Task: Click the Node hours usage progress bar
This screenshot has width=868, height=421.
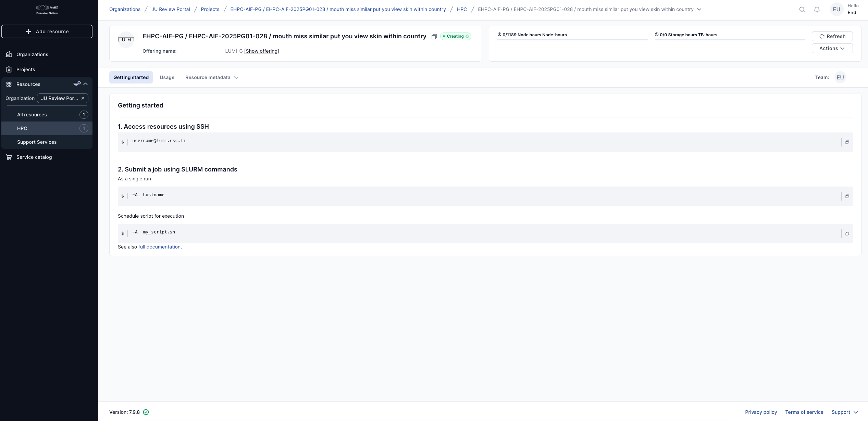Action: click(x=572, y=40)
